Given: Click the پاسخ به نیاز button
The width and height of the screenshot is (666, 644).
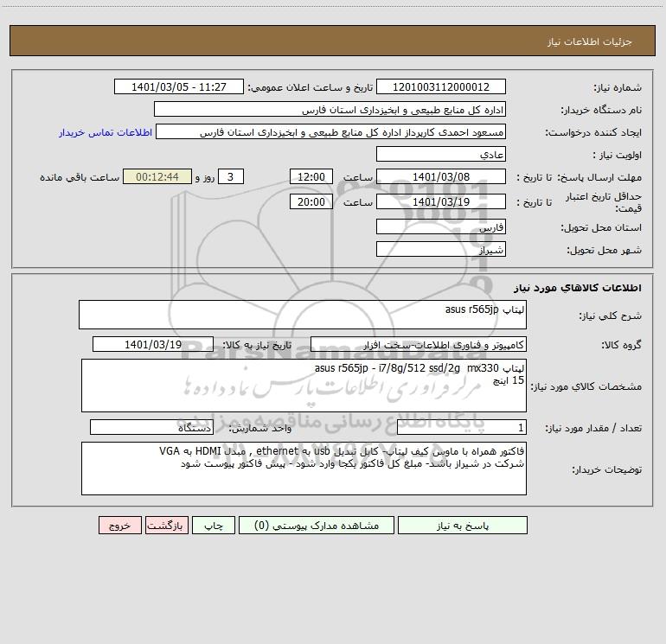Looking at the screenshot, I should 463,525.
